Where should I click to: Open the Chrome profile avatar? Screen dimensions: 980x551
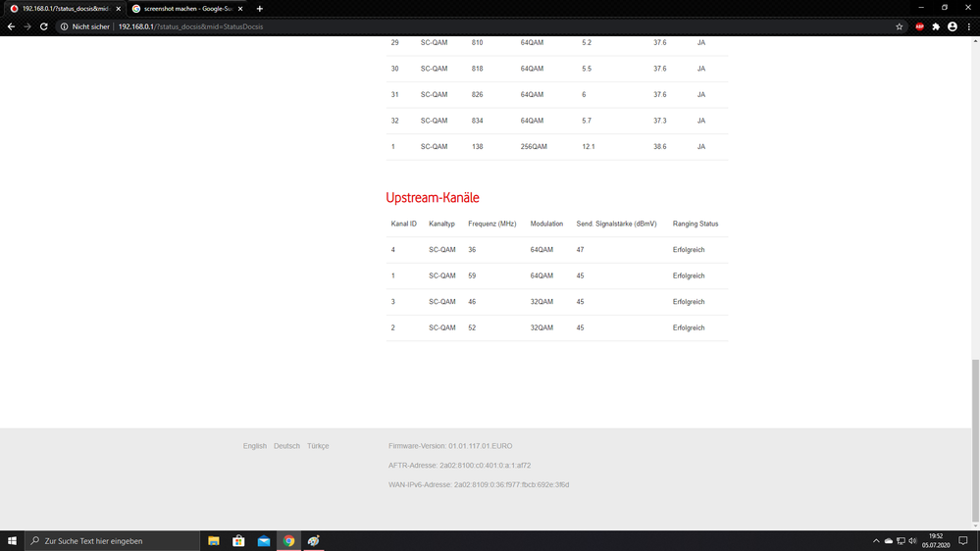point(952,26)
